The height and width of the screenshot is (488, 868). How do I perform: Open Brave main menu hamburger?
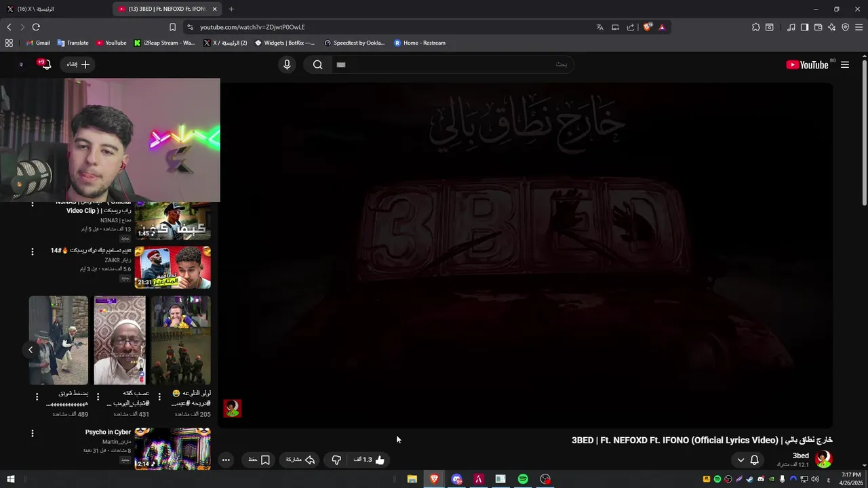pyautogui.click(x=859, y=27)
